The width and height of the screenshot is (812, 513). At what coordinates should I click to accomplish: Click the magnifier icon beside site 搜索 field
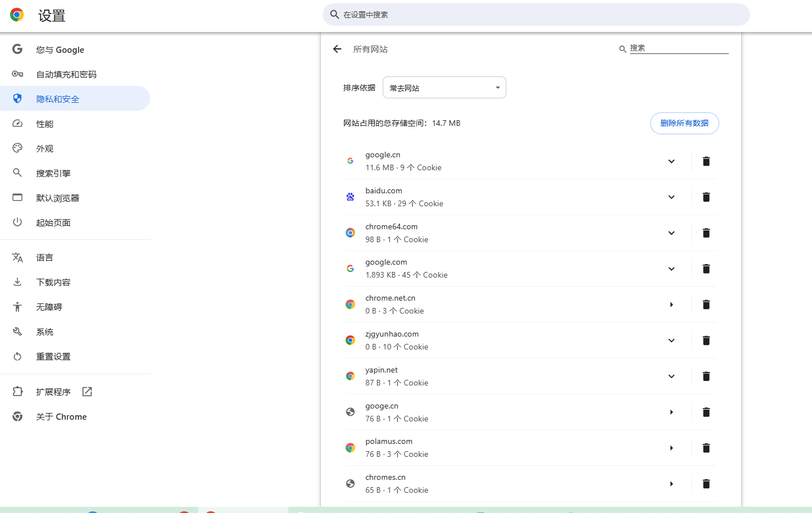pyautogui.click(x=623, y=49)
